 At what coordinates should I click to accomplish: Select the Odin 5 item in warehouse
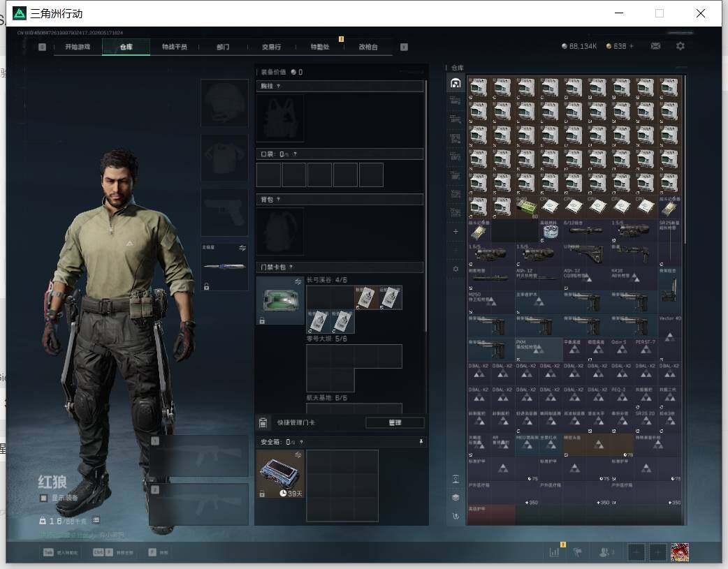point(622,350)
